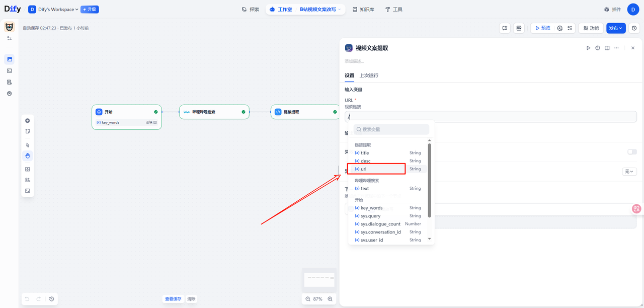644x308 pixels.
Task: Click the 预览 preview button
Action: (542, 28)
